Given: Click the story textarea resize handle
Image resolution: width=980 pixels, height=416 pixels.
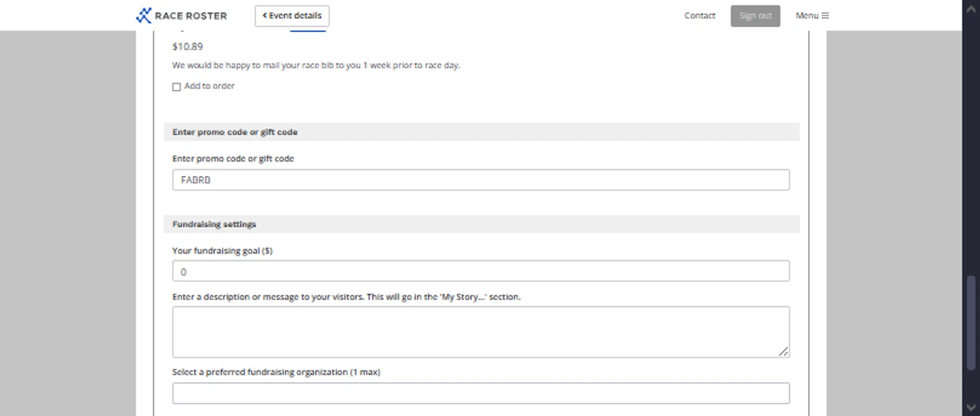Looking at the screenshot, I should (x=783, y=351).
